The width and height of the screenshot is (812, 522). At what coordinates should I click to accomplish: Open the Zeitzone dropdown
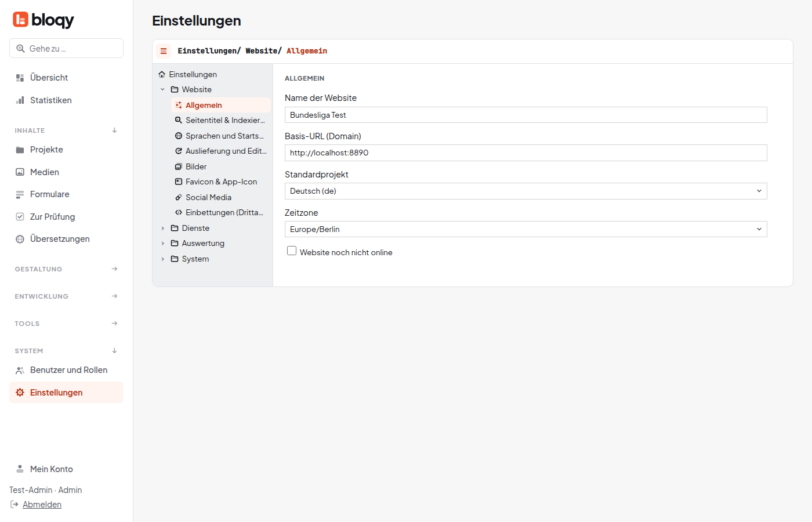point(525,229)
